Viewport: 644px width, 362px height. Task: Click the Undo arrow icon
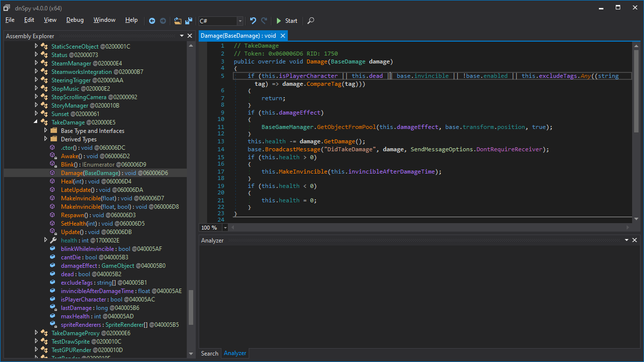click(x=253, y=21)
